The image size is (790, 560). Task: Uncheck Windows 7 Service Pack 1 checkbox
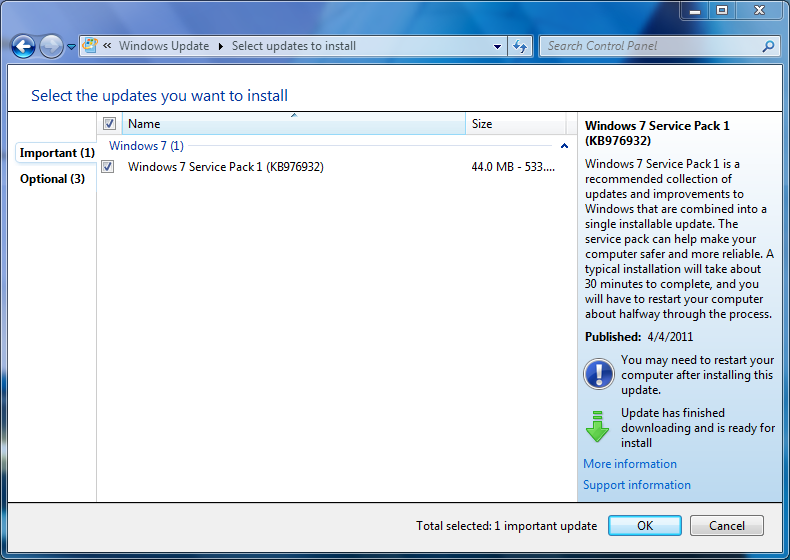[108, 167]
